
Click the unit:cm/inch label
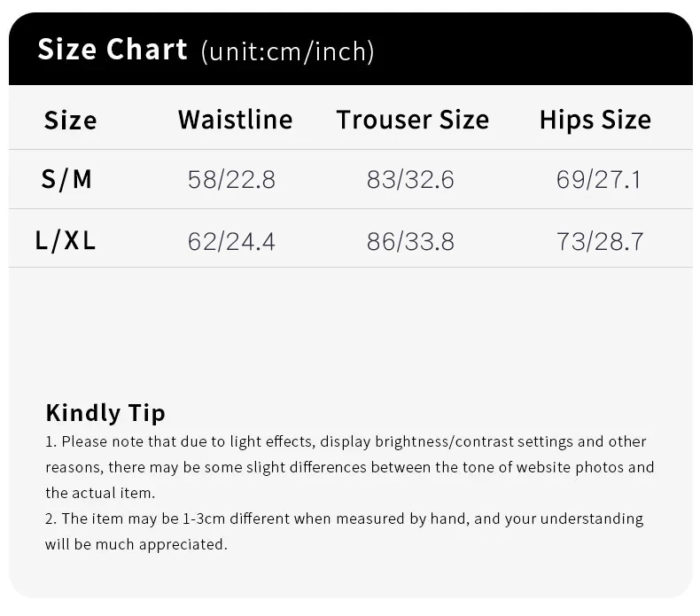coord(288,51)
